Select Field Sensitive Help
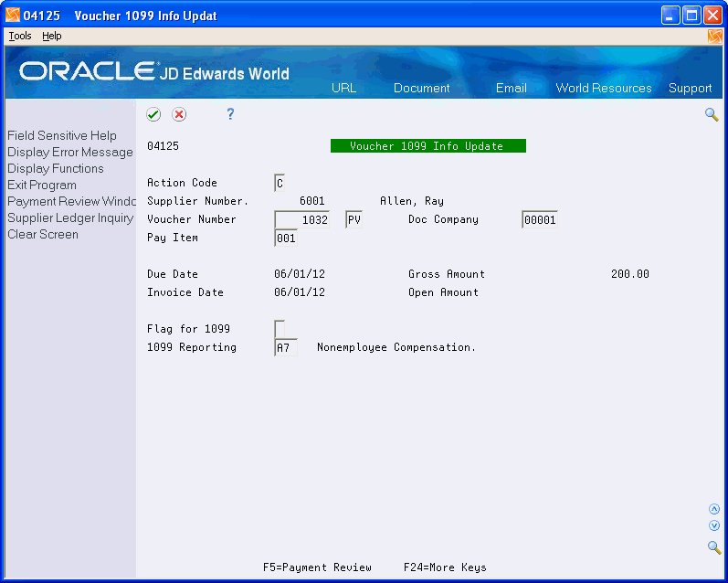This screenshot has width=728, height=583. click(62, 135)
